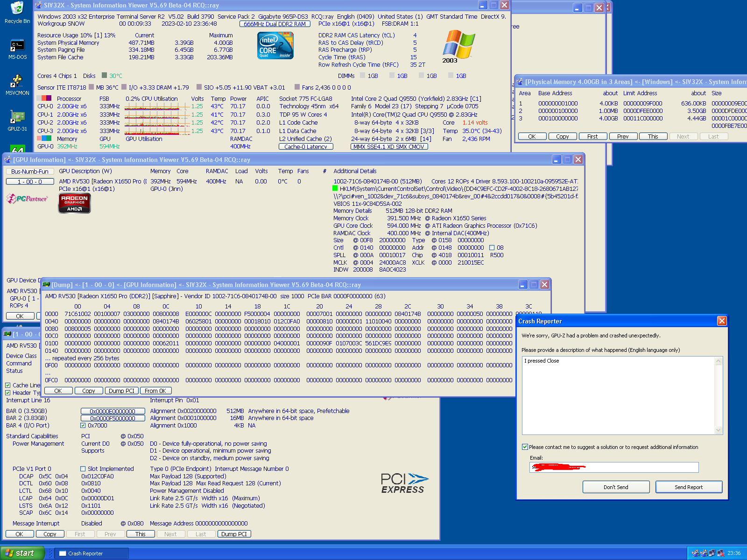Click the CPU-1 processor row label
747x560 pixels.
(x=45, y=114)
